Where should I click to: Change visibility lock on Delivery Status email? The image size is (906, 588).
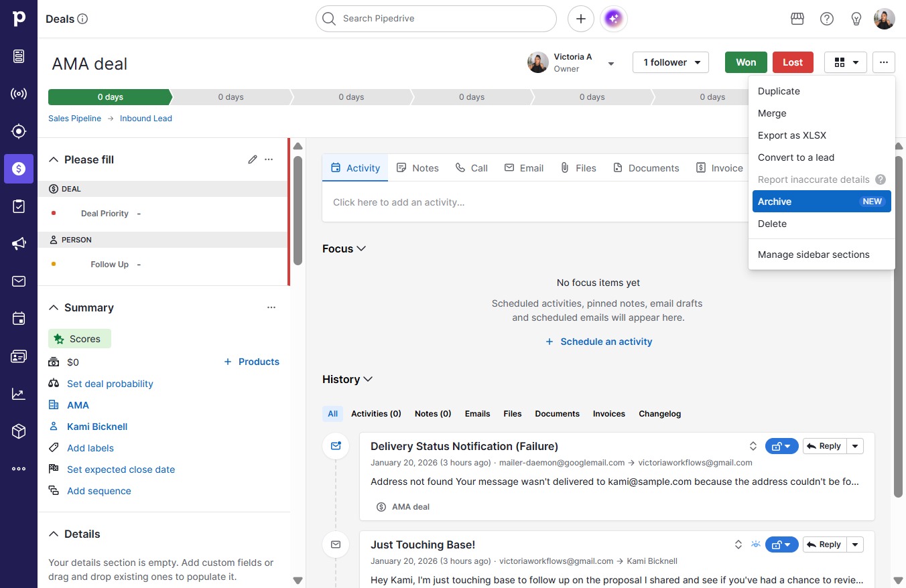point(782,446)
